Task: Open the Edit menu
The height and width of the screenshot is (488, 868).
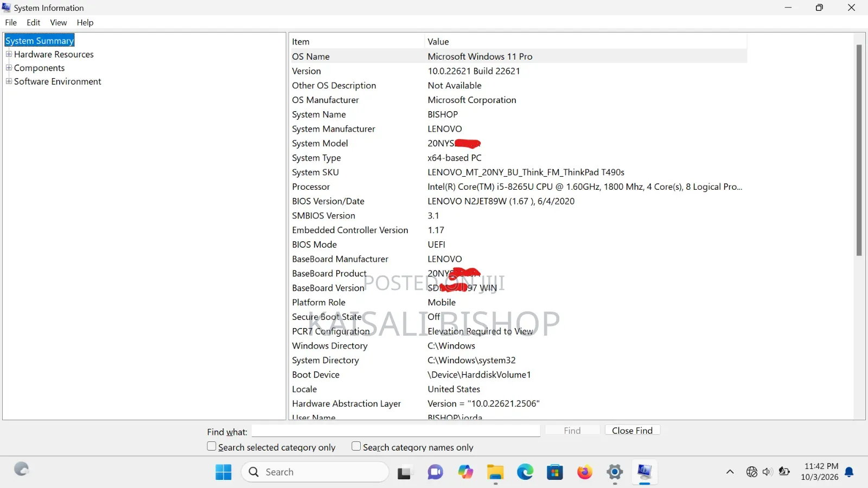Action: point(34,22)
